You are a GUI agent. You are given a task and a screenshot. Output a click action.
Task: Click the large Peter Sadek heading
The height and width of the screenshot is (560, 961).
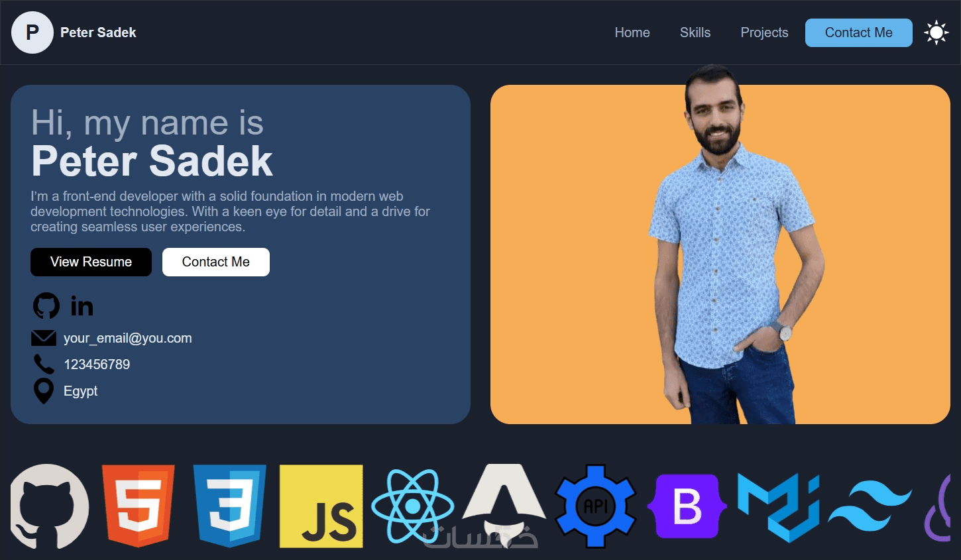152,161
